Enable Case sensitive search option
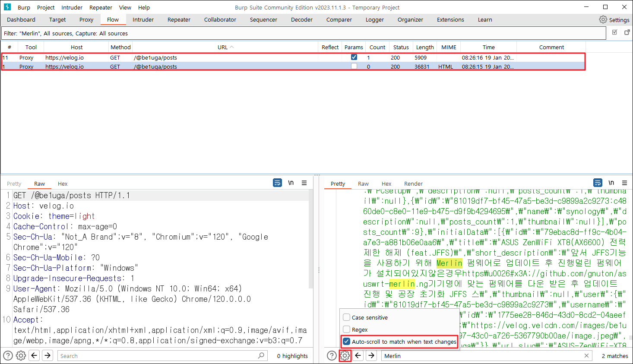This screenshot has height=364, width=633. click(346, 317)
